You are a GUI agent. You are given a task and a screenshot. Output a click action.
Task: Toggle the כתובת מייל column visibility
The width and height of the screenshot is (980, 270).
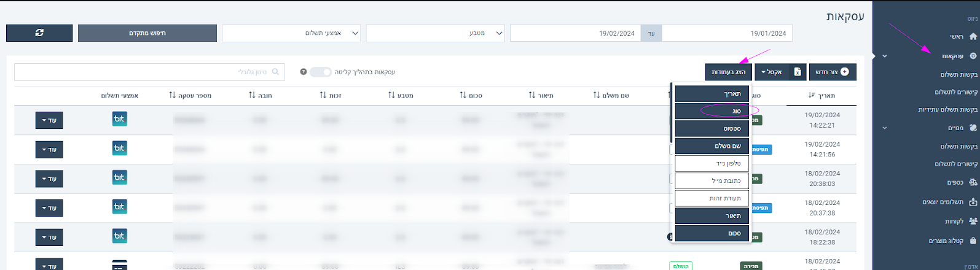[711, 181]
